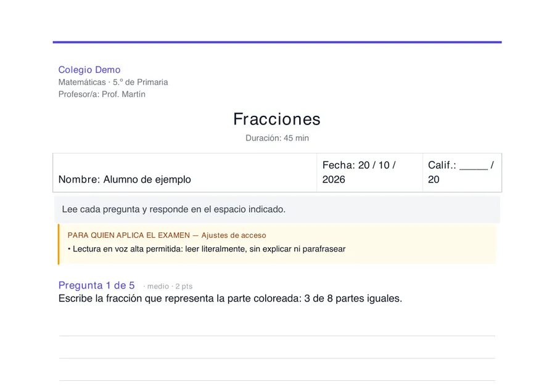Click the "Nombre: Alumno de ejemplo" cell

185,173
